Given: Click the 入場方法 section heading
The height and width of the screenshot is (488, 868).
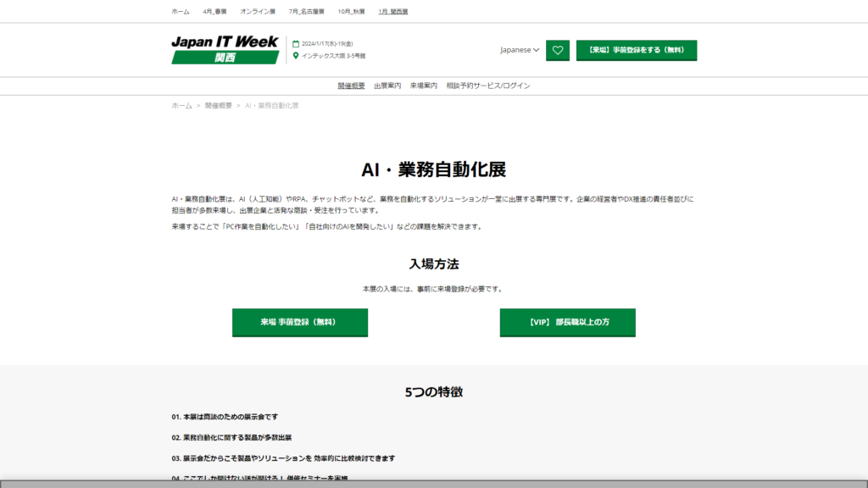Looking at the screenshot, I should tap(434, 264).
